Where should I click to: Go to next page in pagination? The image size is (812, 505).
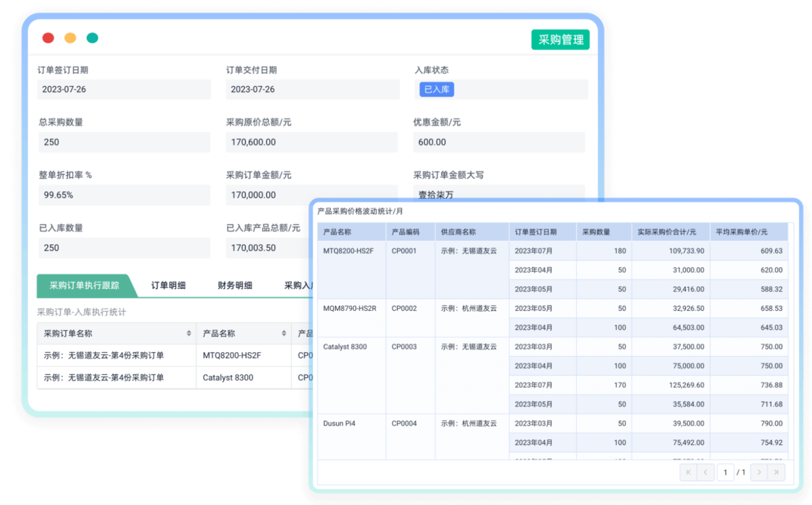pyautogui.click(x=759, y=472)
